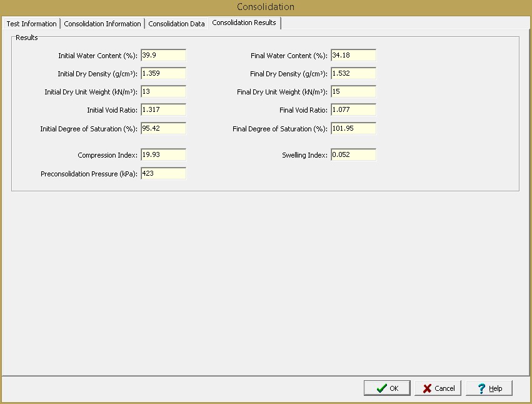This screenshot has width=532, height=404.
Task: Click the Final Degree of Saturation field
Action: click(354, 128)
